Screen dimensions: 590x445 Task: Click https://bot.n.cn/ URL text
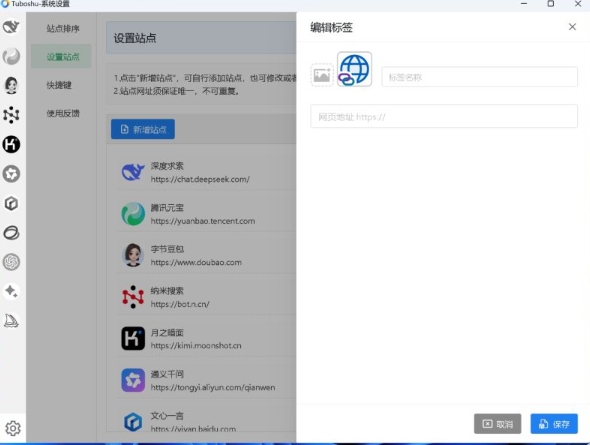(180, 304)
